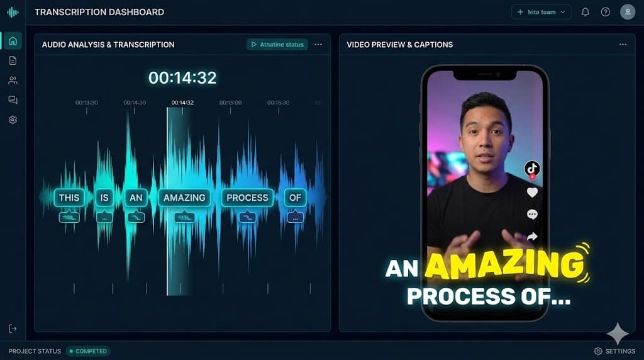Select the PROCESS word chip

(247, 198)
